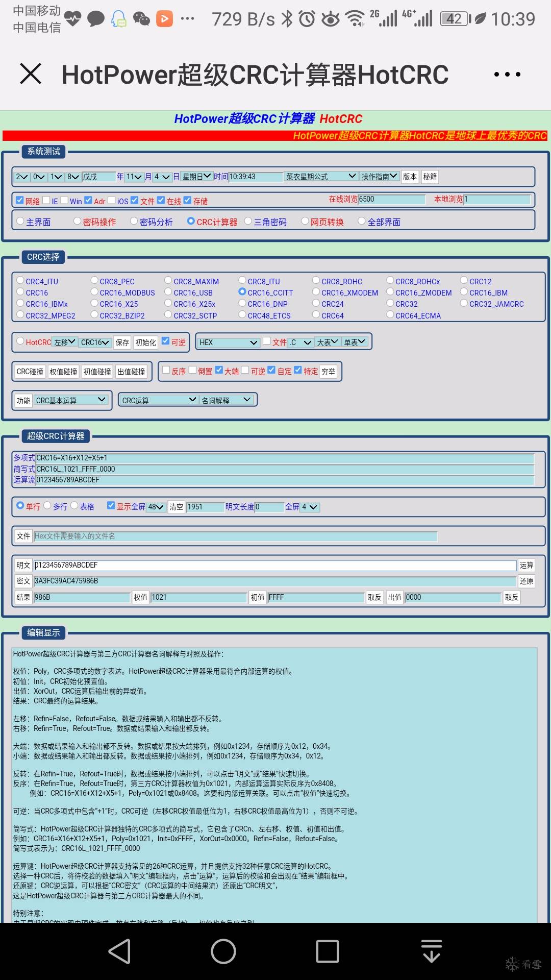
Task: Choose the CRC8_MAXIM algorithm
Action: coord(168,280)
